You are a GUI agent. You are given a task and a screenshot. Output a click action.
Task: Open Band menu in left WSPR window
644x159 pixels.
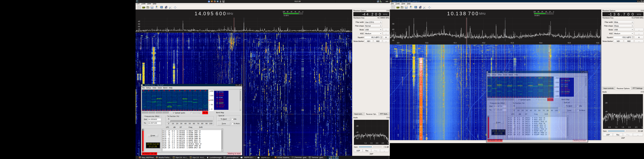pos(165,88)
